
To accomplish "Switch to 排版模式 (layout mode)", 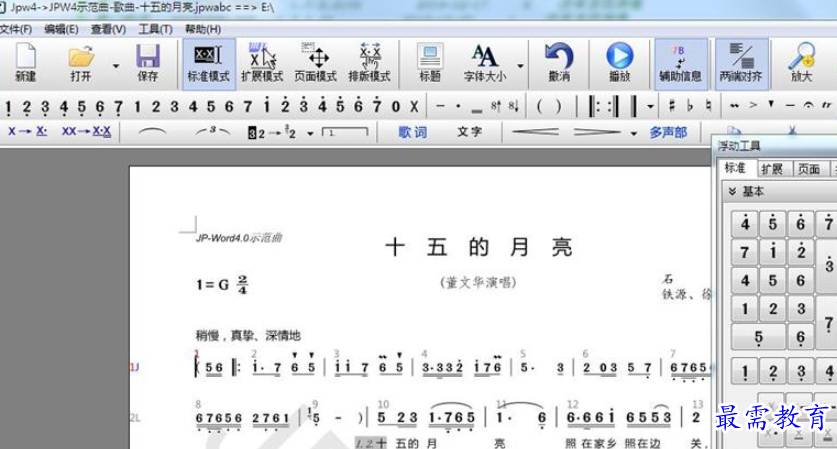I will pos(369,63).
